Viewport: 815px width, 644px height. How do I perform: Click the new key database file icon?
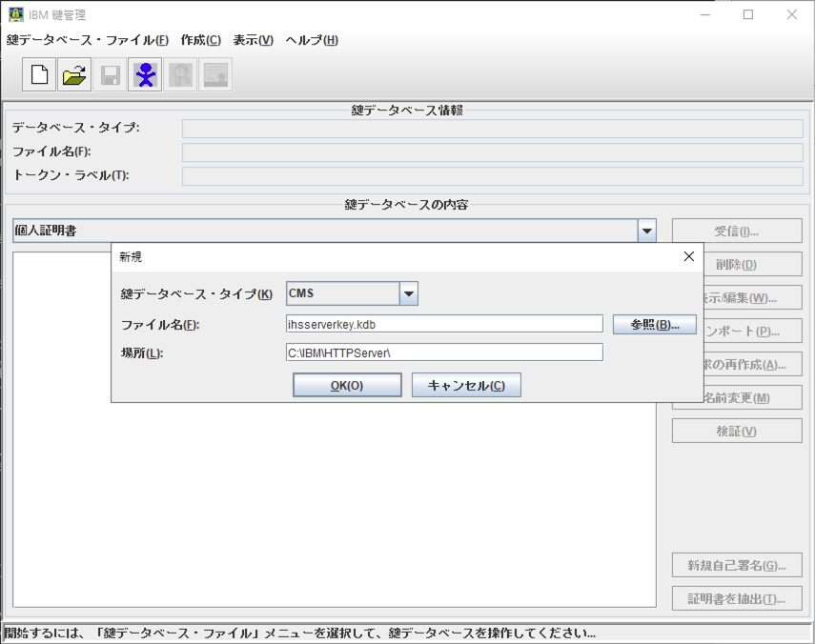pyautogui.click(x=39, y=75)
